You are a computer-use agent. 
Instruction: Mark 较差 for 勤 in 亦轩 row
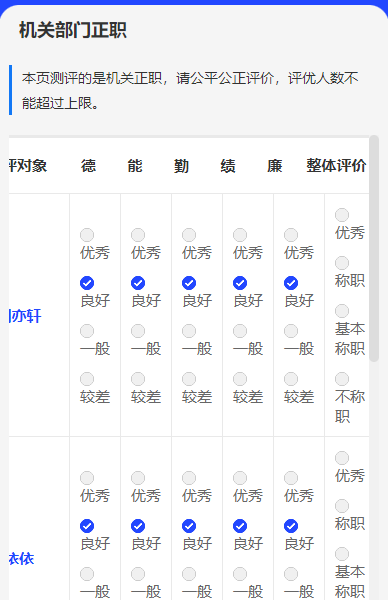(x=189, y=379)
